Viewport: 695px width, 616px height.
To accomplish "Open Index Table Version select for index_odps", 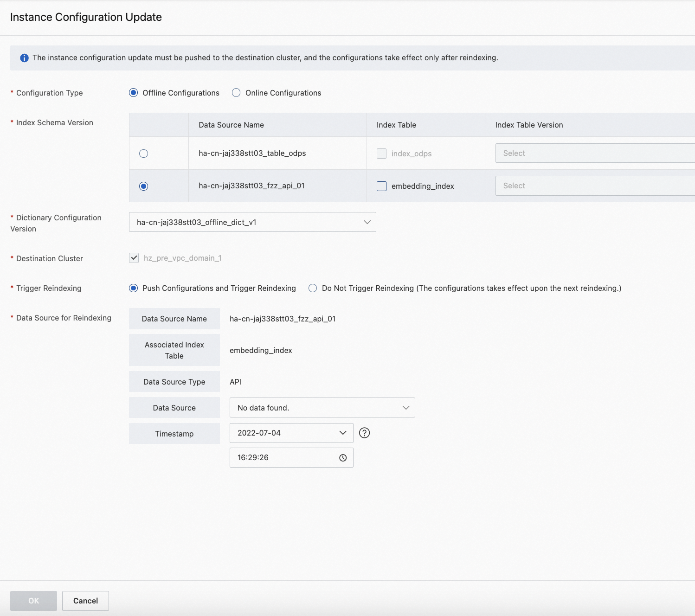I will point(595,153).
